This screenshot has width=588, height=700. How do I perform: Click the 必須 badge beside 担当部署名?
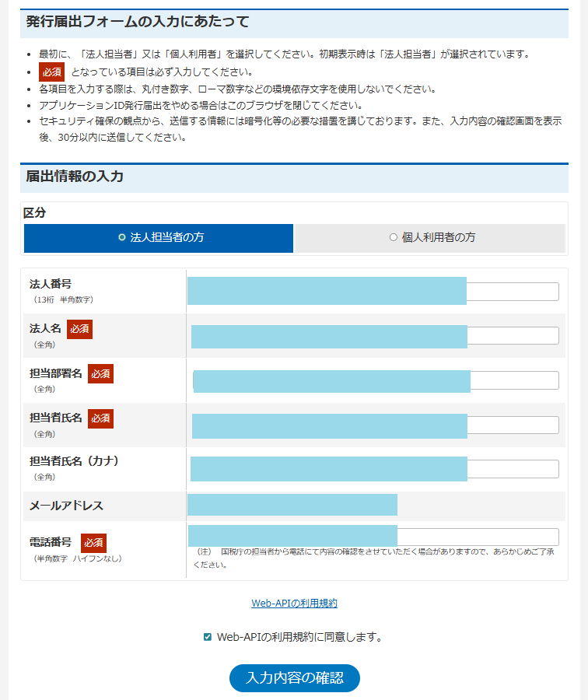pos(100,373)
